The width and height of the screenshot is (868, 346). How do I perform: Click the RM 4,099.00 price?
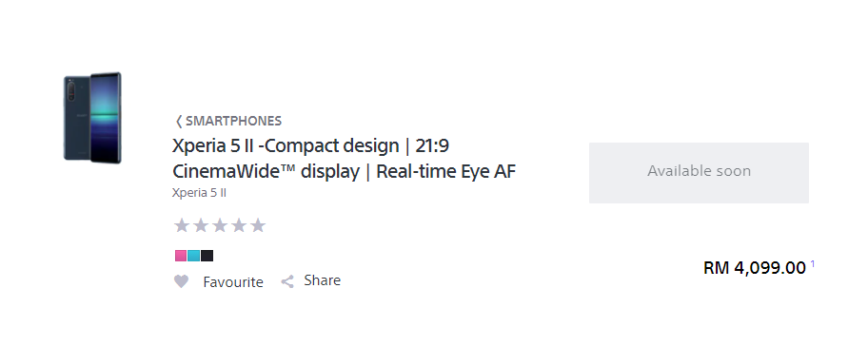coord(754,268)
